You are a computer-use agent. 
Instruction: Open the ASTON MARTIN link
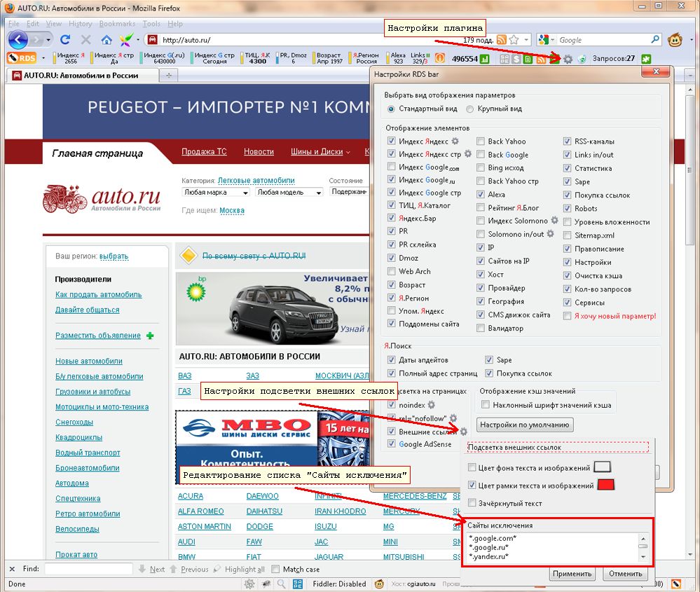coord(205,527)
